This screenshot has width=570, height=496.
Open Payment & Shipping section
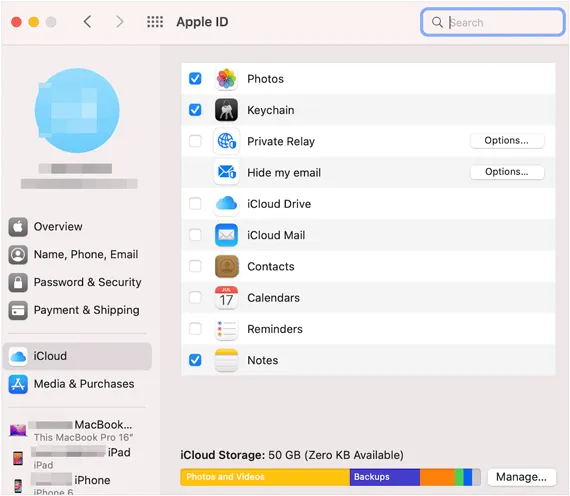point(77,310)
